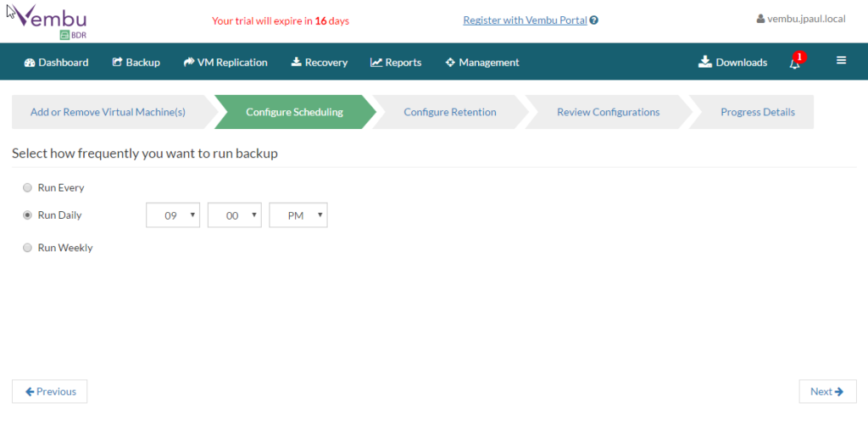Open the notifications bell icon
The width and height of the screenshot is (868, 447).
[x=794, y=63]
